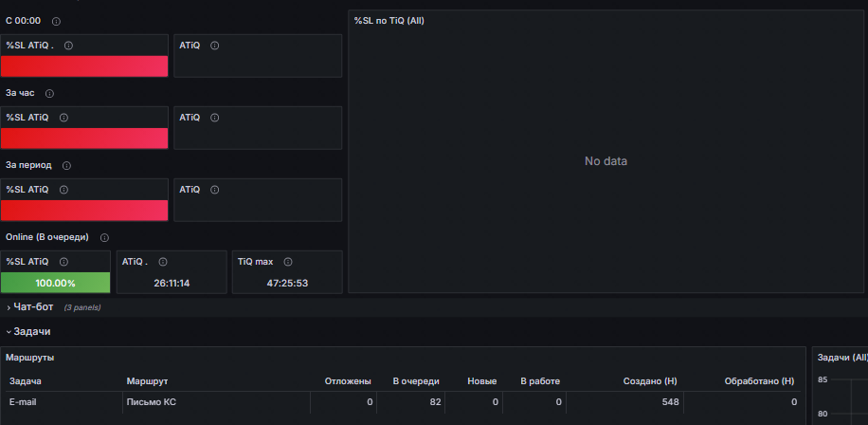868x425 pixels.
Task: Click info icon of ATiQ panel under С 00:00
Action: (x=215, y=46)
